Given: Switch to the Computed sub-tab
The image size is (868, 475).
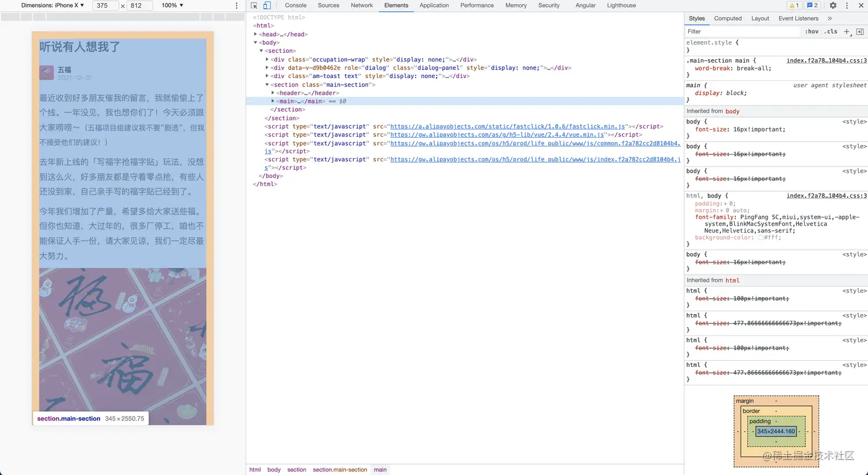Looking at the screenshot, I should point(728,18).
